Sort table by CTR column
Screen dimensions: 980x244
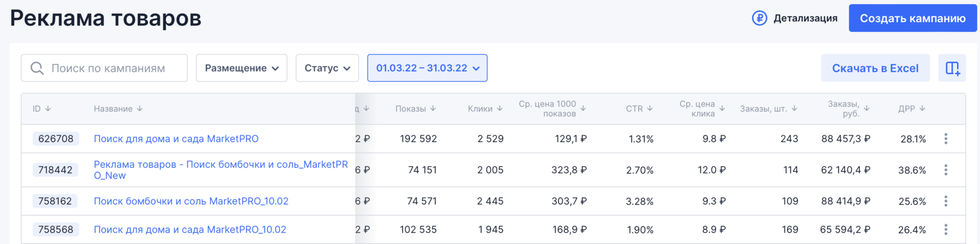(639, 109)
